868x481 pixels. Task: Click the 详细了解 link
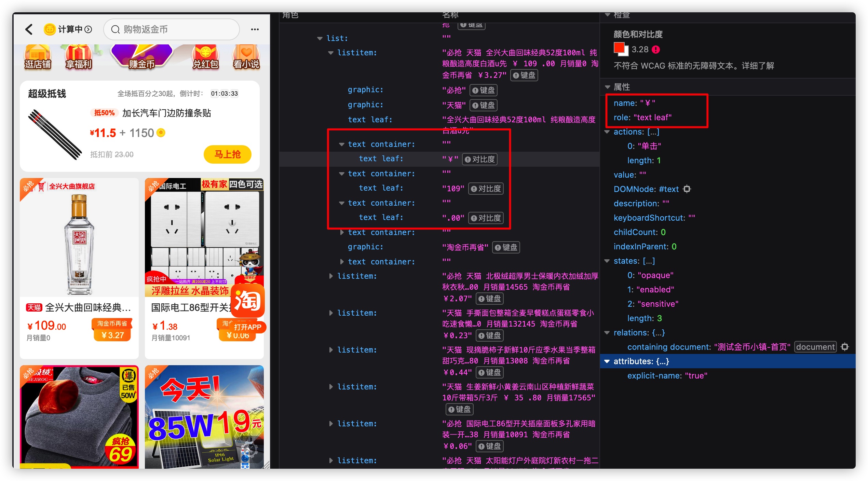pos(758,66)
